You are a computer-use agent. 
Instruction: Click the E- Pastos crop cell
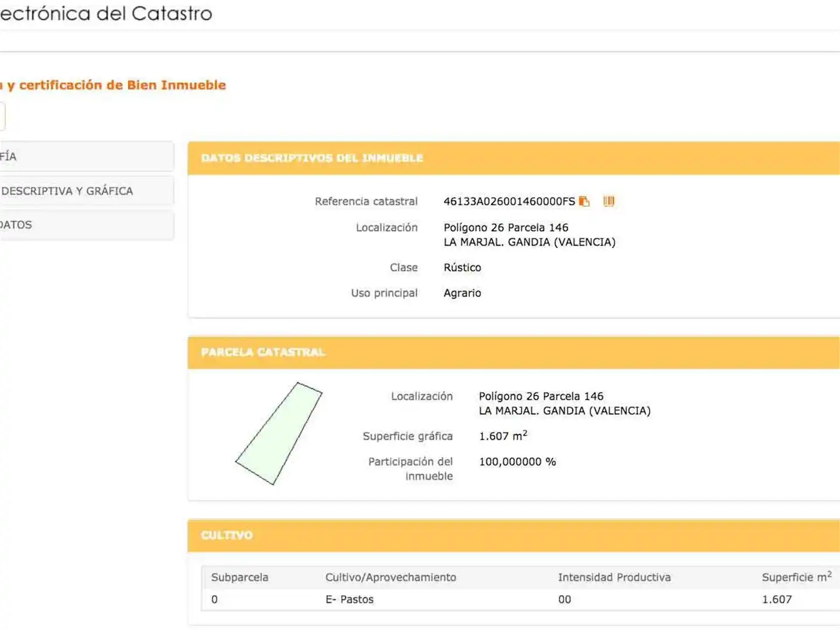(349, 599)
